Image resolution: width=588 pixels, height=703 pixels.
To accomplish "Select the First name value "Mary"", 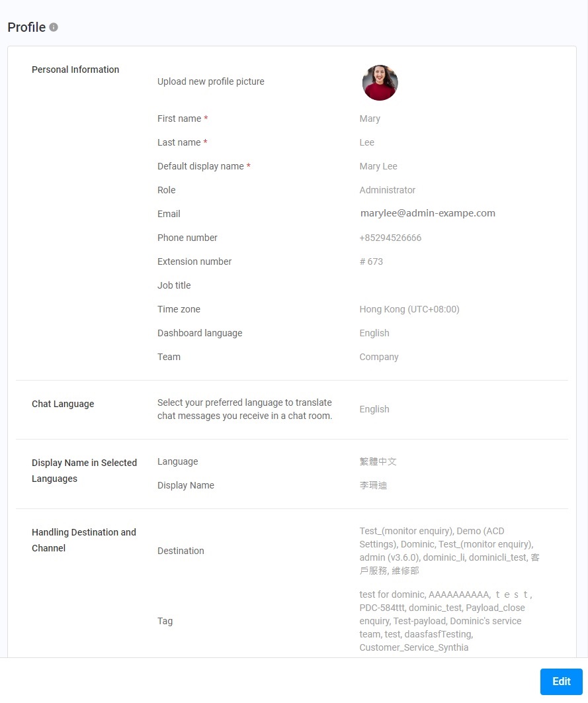I will [x=370, y=118].
